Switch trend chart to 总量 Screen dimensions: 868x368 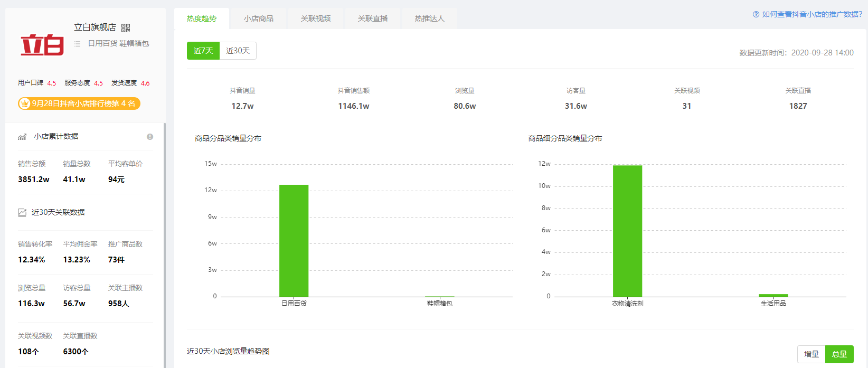pos(839,354)
